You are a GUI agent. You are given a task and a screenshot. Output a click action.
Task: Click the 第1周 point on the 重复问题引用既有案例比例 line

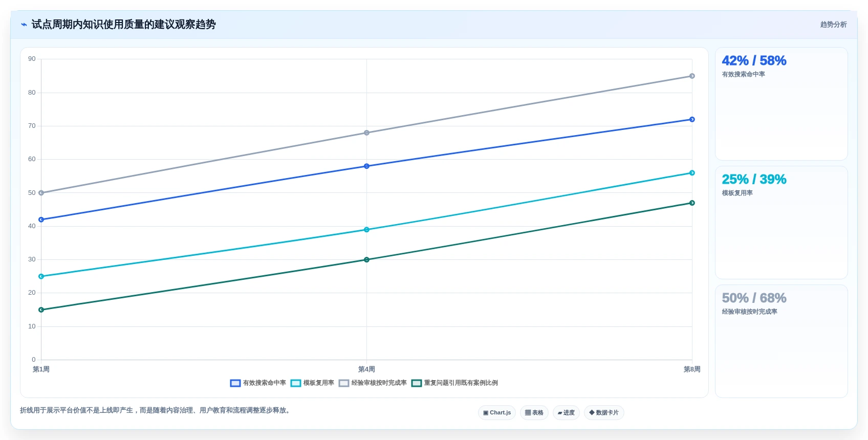(41, 310)
